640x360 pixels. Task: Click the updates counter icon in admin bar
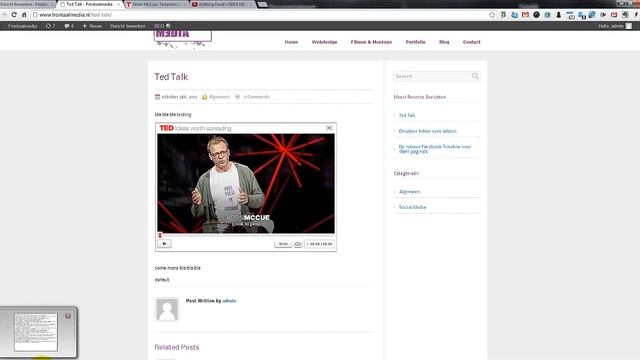50,26
